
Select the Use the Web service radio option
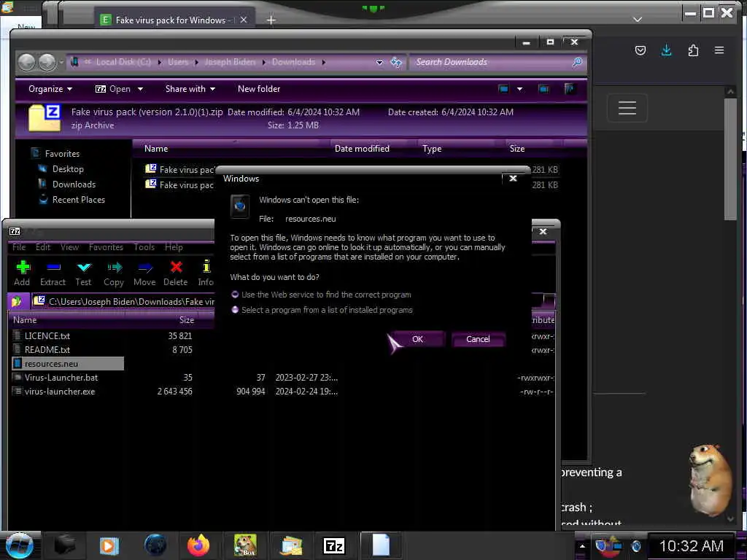click(x=235, y=295)
